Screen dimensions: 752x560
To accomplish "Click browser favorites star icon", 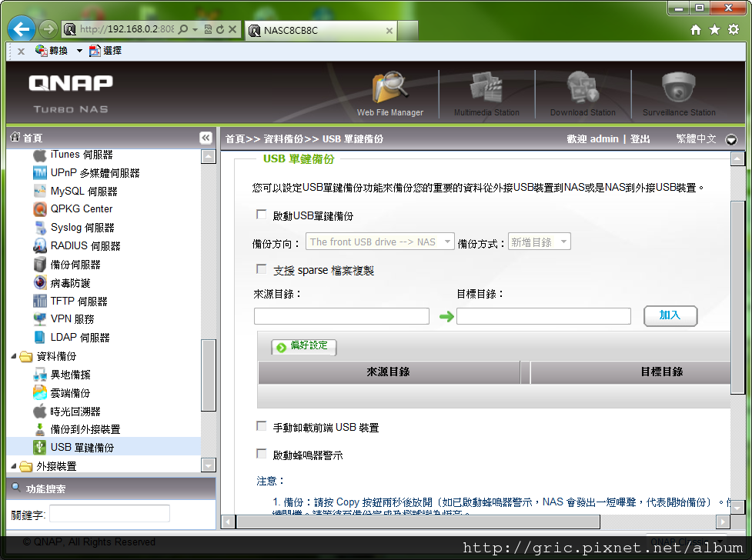I will coord(714,30).
